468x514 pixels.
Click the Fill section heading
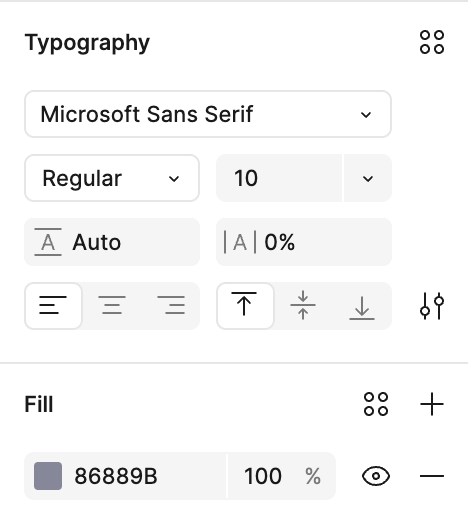tap(39, 404)
